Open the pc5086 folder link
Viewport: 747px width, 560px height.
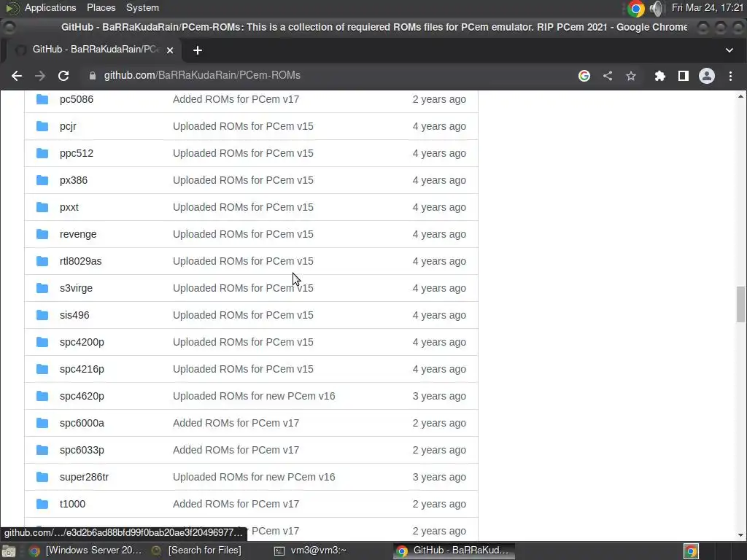[76, 99]
